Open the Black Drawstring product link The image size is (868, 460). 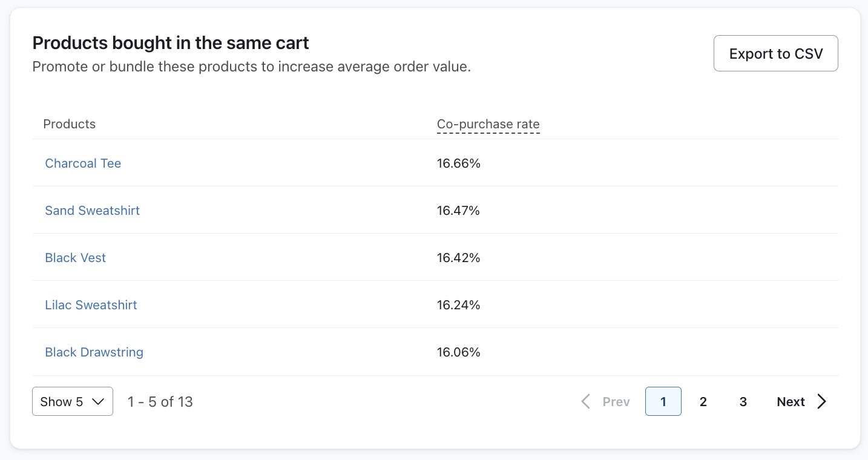94,352
